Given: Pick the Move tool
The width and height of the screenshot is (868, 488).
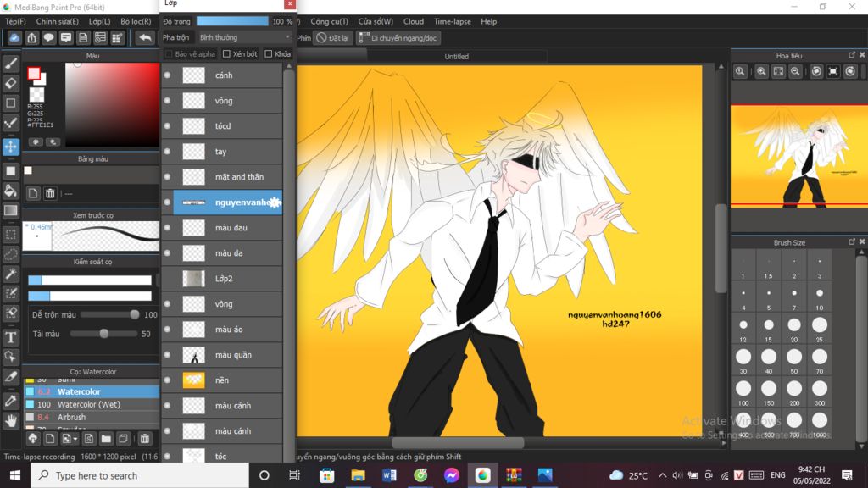Looking at the screenshot, I should click(10, 147).
